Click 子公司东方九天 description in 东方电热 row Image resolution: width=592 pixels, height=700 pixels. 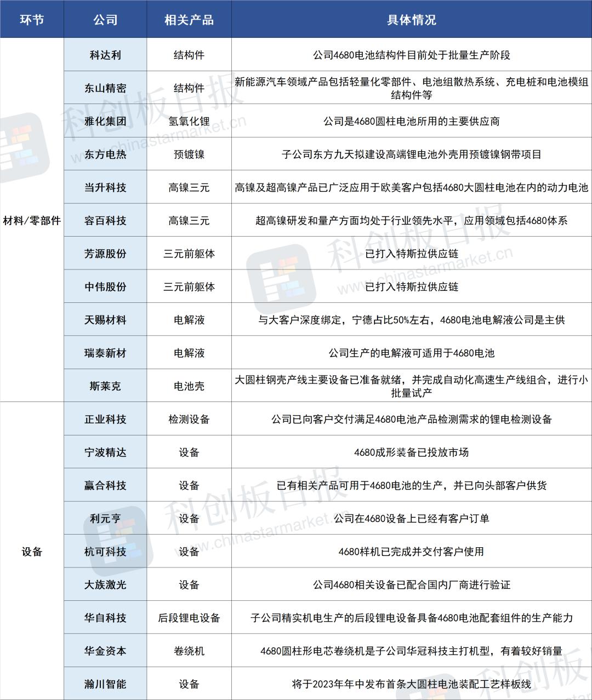412,154
